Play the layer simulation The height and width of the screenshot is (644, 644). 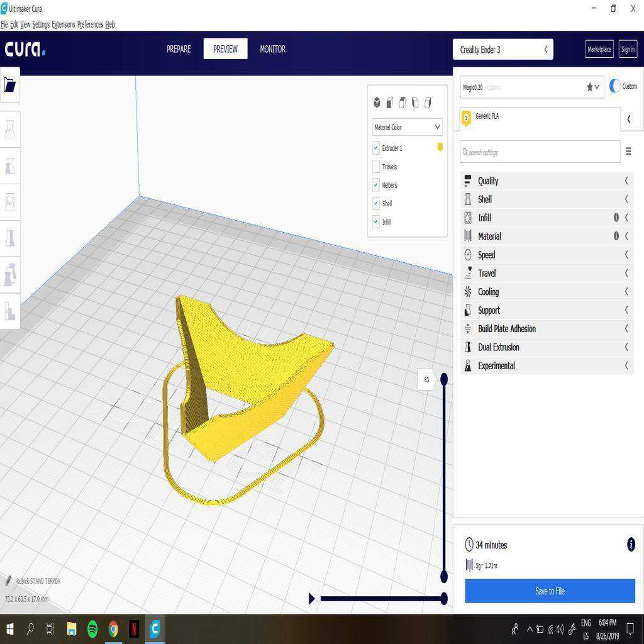coord(312,599)
